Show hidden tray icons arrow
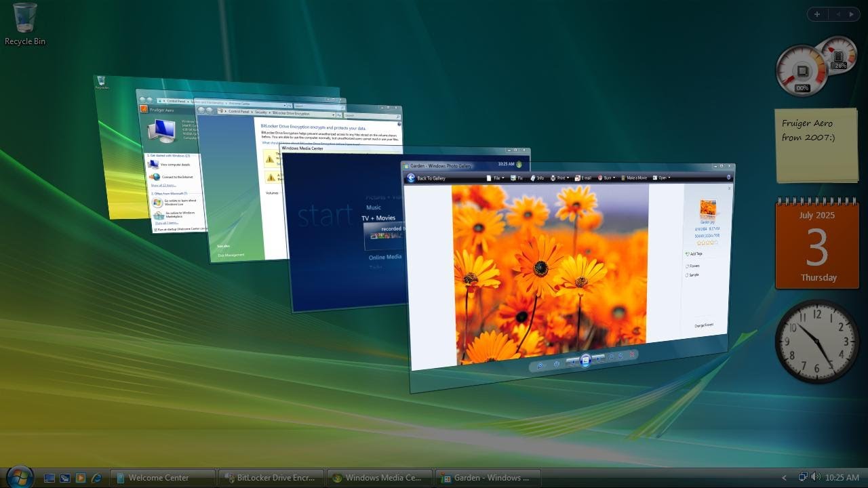The width and height of the screenshot is (868, 488). click(785, 478)
